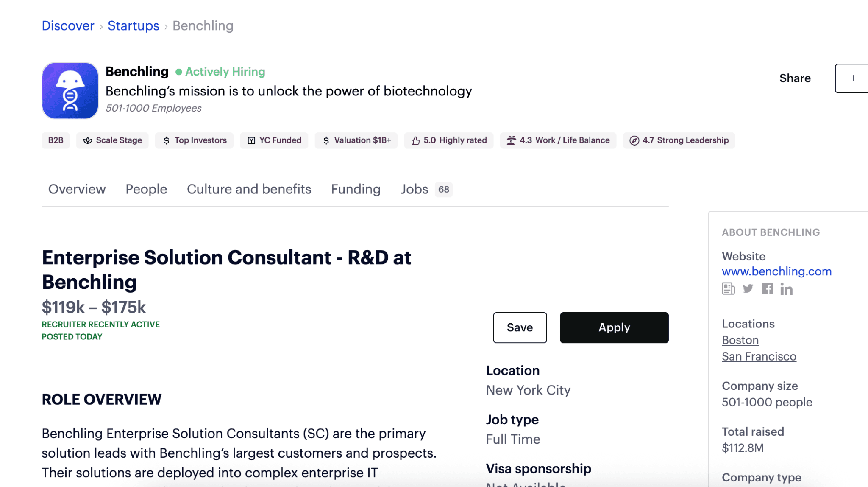Click the 5.0 Highly rated badge
Viewport: 868px width, 487px height.
point(449,140)
